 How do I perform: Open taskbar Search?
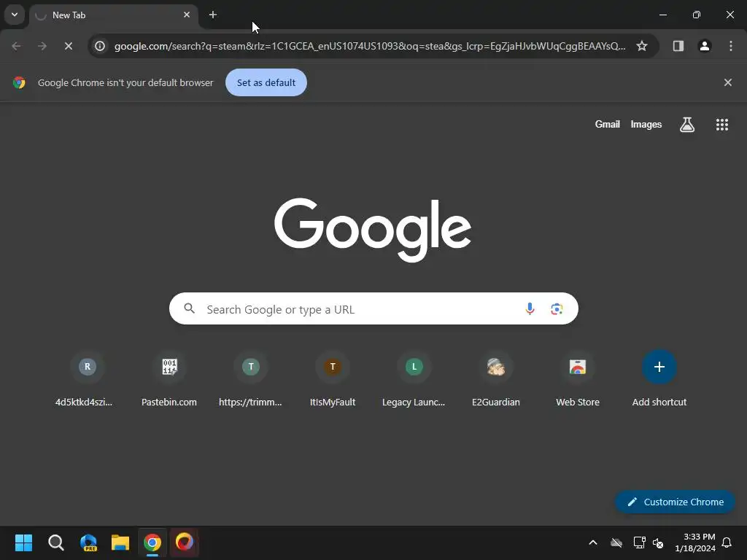(x=55, y=542)
